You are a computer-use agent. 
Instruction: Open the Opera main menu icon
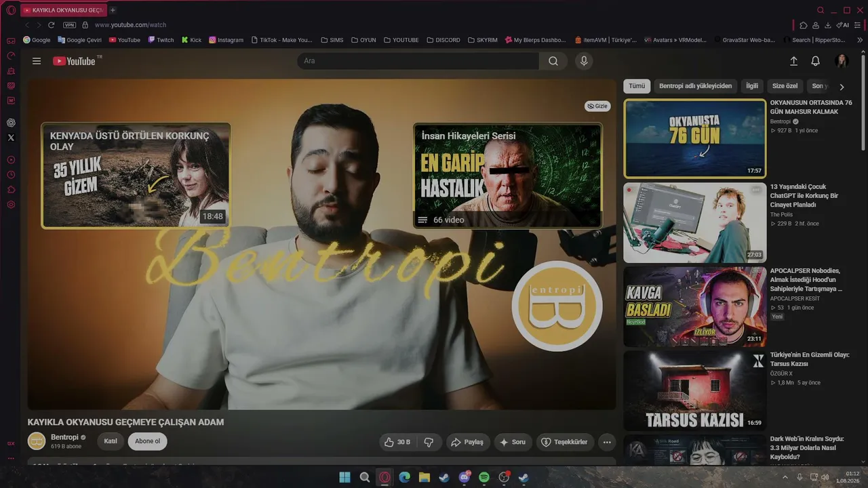pyautogui.click(x=11, y=10)
